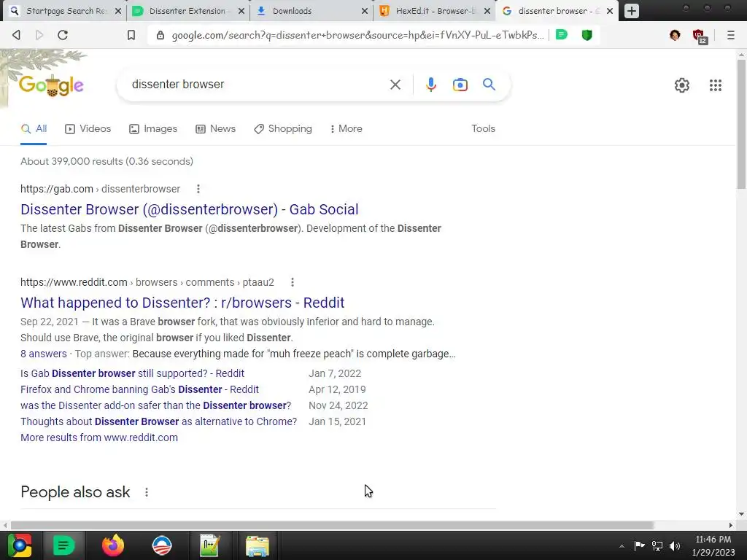747x560 pixels.
Task: Open the user profile avatar in the toolbar
Action: coord(675,35)
